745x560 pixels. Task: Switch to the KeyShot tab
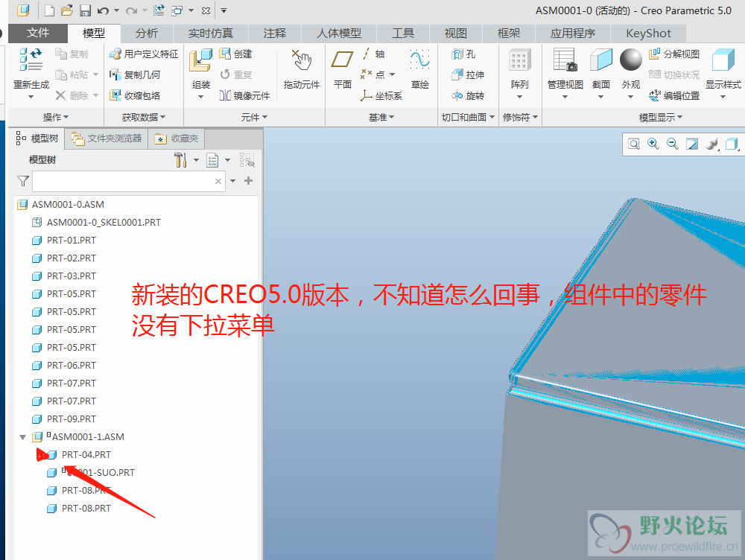pos(648,34)
